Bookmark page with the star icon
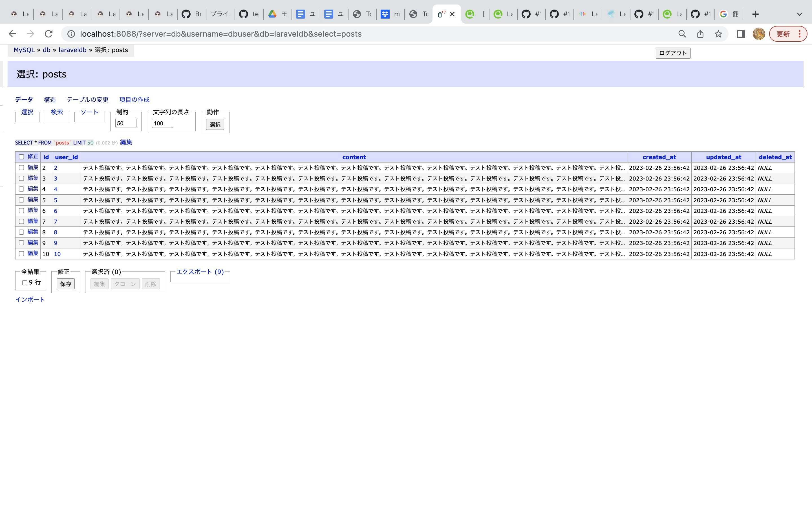Viewport: 812px width, 507px height. pyautogui.click(x=718, y=34)
